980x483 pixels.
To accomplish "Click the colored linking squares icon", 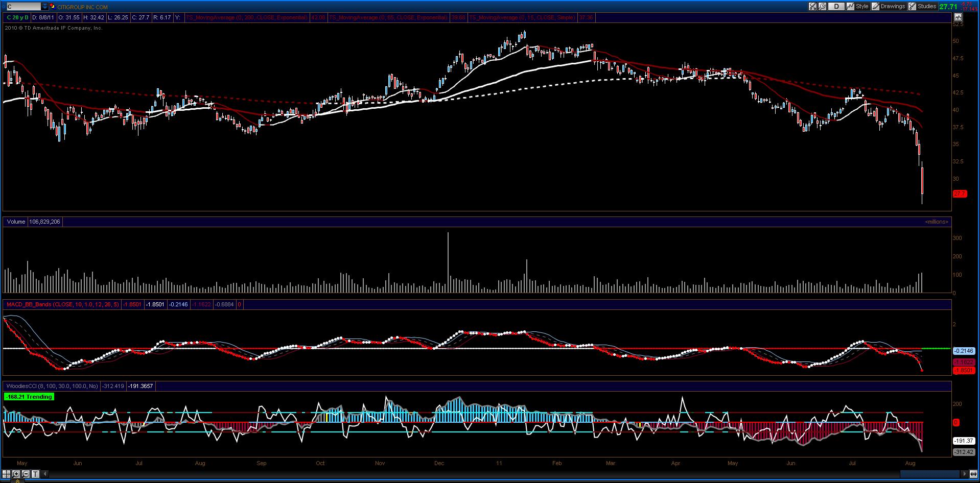I will point(53,7).
